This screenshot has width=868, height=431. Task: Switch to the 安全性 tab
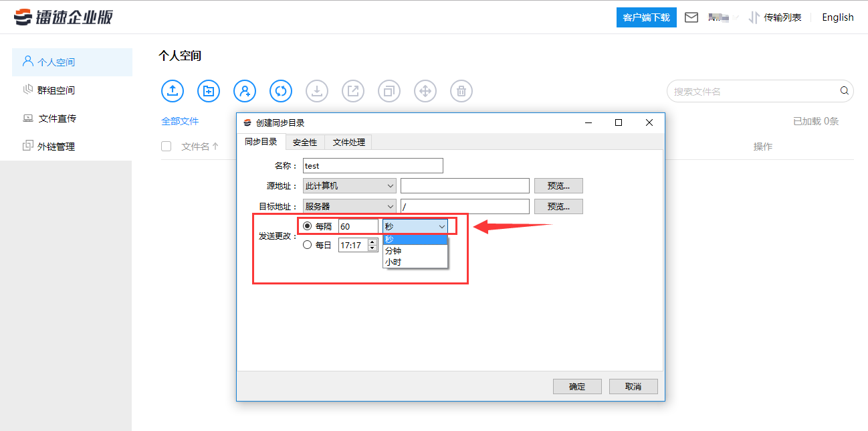click(304, 142)
